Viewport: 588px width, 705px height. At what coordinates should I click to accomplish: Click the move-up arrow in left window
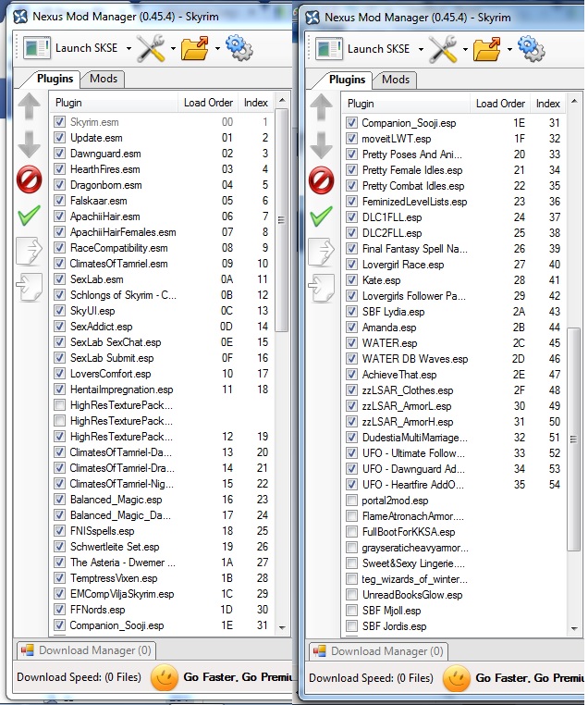click(30, 106)
